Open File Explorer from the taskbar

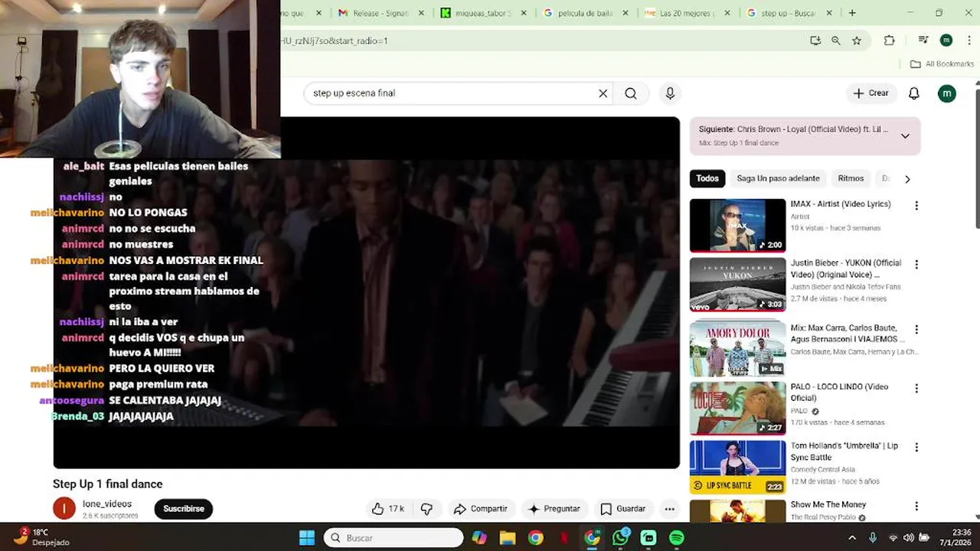pyautogui.click(x=507, y=538)
